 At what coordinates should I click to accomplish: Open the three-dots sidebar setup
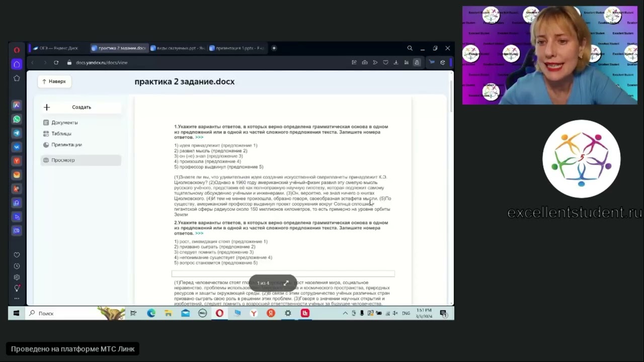point(17,298)
